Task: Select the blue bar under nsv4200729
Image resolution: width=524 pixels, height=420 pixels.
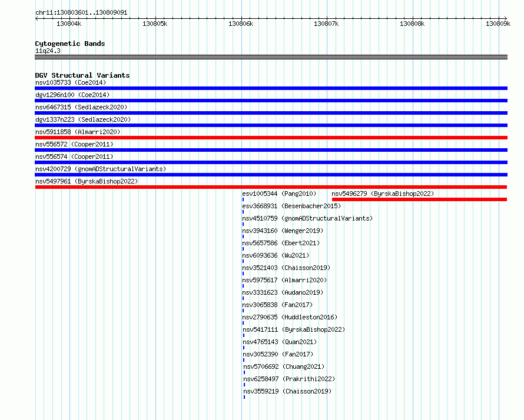Action: (271, 175)
